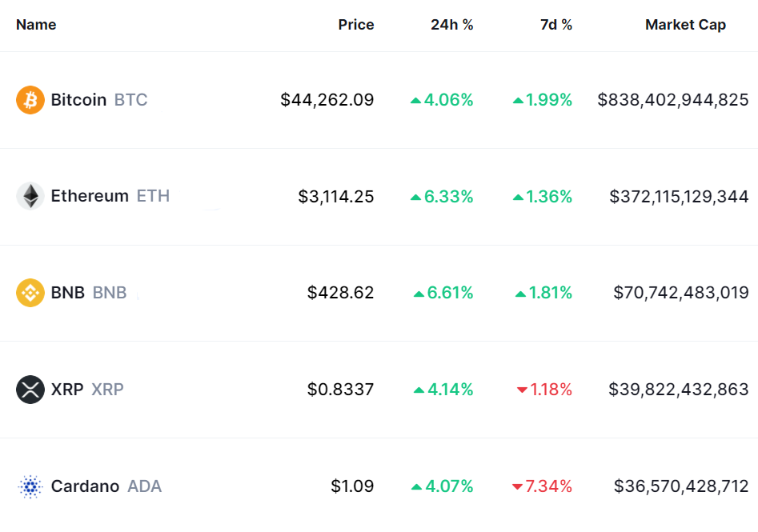Click the yellow BNB logo icon
Viewport: 758px width, 532px height.
pos(30,293)
